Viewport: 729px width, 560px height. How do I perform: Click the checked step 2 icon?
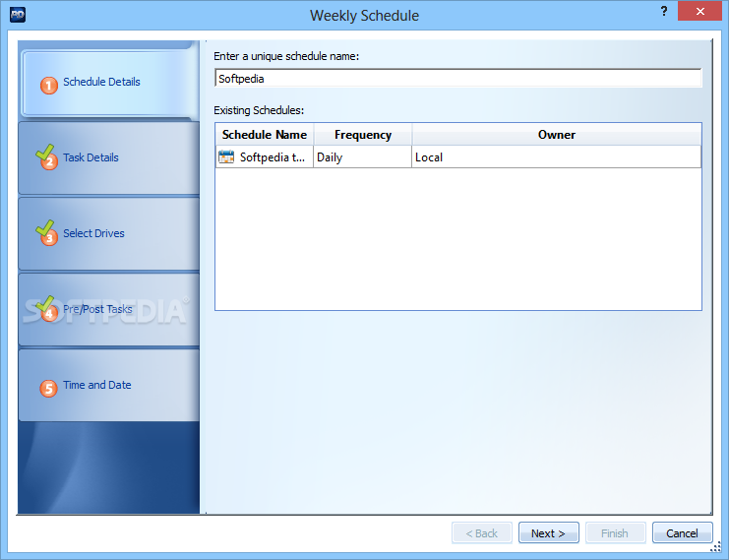47,157
